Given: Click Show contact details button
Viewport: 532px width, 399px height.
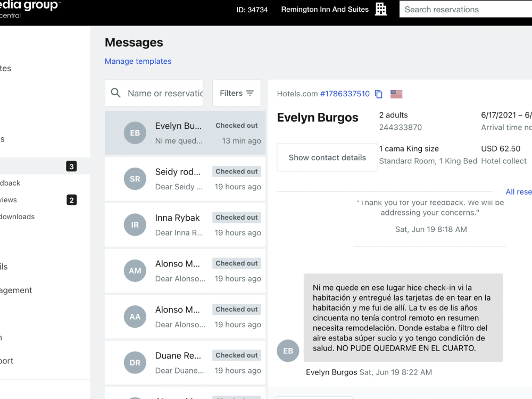Looking at the screenshot, I should pyautogui.click(x=327, y=157).
